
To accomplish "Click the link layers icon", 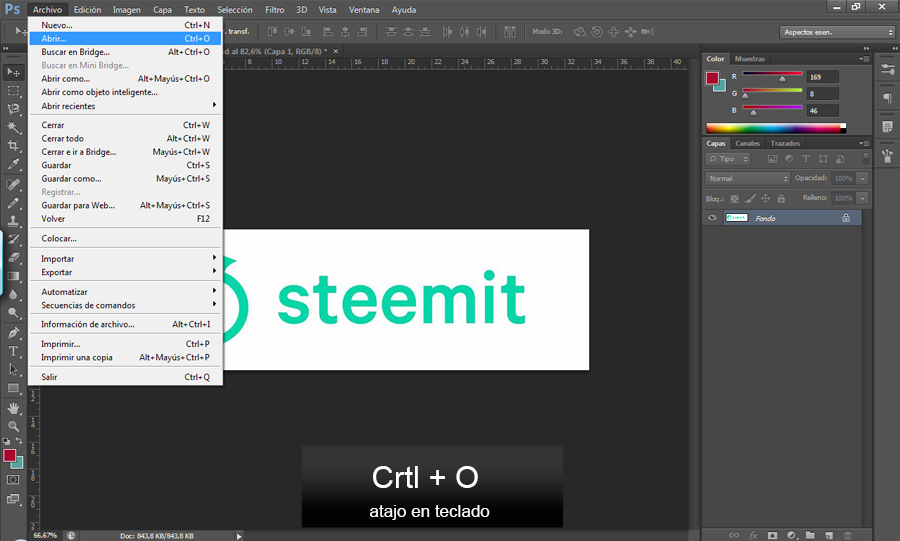I will (x=734, y=535).
